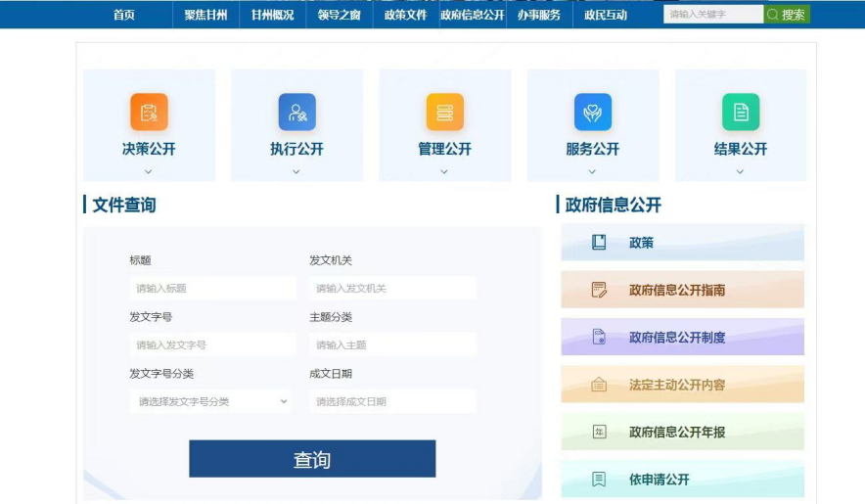Open the 服务公开 heart-hands icon
The width and height of the screenshot is (865, 504).
[592, 113]
